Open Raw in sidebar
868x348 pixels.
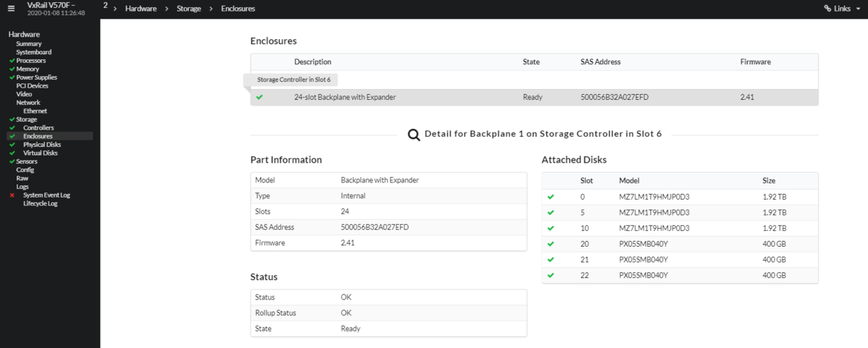pyautogui.click(x=22, y=179)
